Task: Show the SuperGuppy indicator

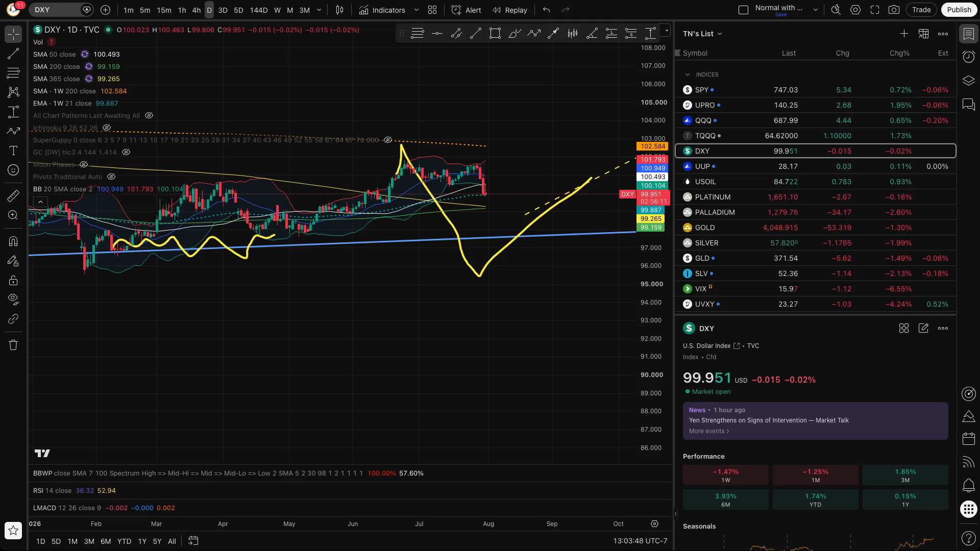Action: tap(388, 140)
